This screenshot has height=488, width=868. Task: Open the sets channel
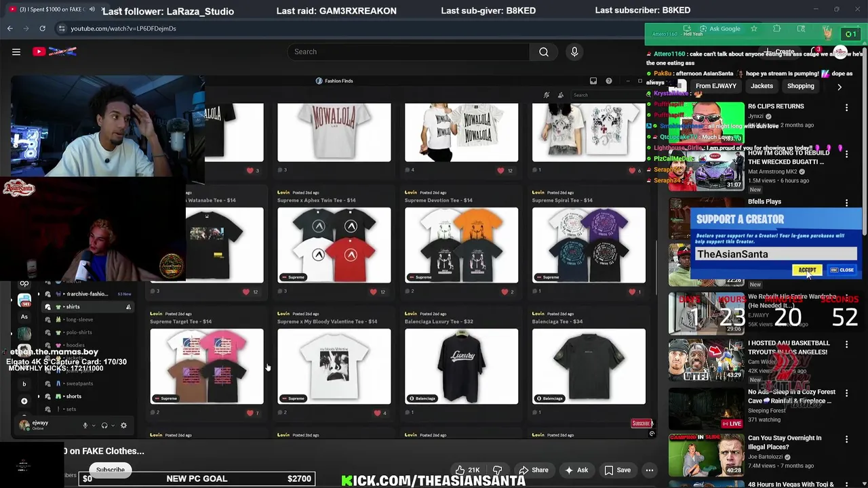pos(71,409)
